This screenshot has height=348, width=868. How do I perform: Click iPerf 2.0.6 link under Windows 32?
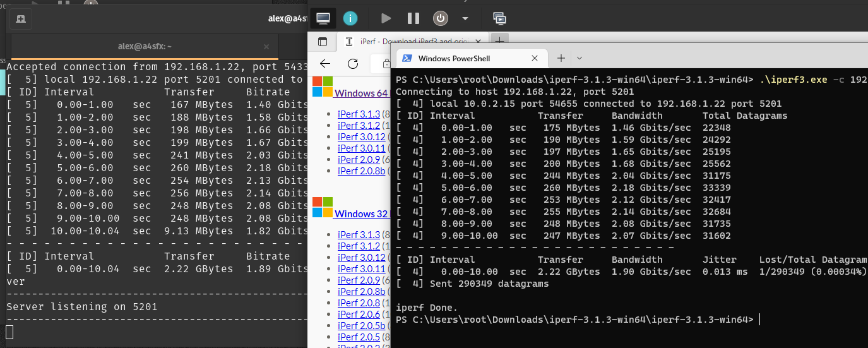tap(359, 314)
